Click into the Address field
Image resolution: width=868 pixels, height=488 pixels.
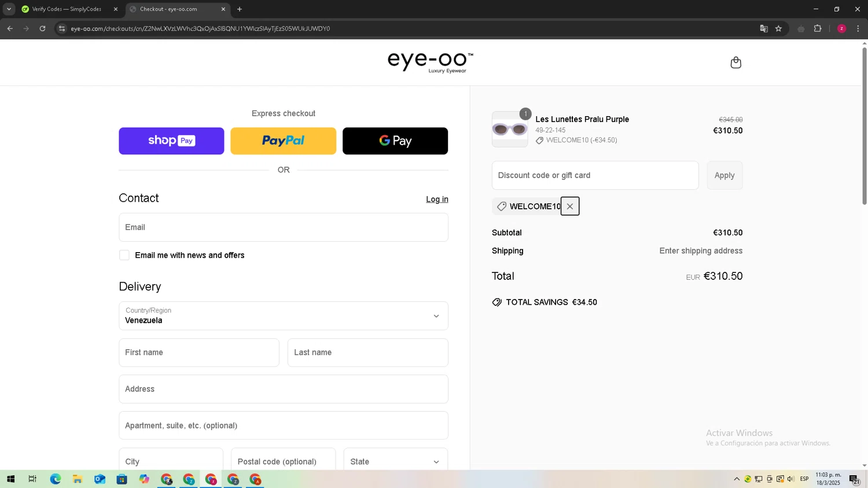coord(284,389)
